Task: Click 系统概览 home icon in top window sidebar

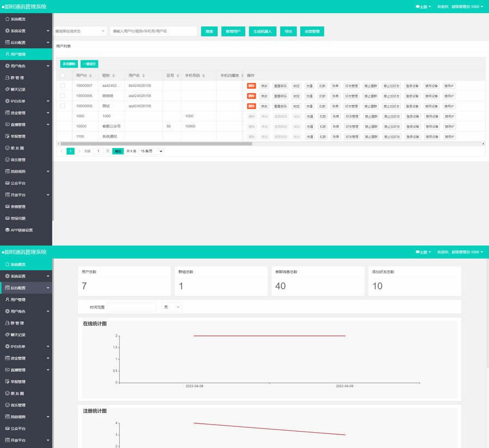Action: 8,19
